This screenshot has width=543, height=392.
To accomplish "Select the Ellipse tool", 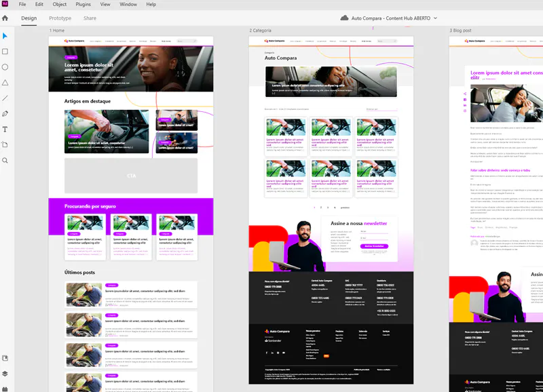I will pyautogui.click(x=5, y=67).
